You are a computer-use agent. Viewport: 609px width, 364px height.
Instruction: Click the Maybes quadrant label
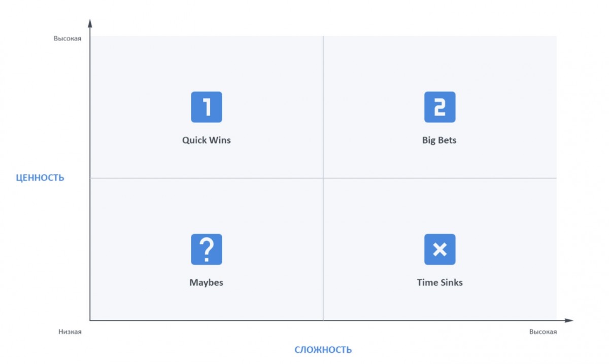click(x=207, y=282)
